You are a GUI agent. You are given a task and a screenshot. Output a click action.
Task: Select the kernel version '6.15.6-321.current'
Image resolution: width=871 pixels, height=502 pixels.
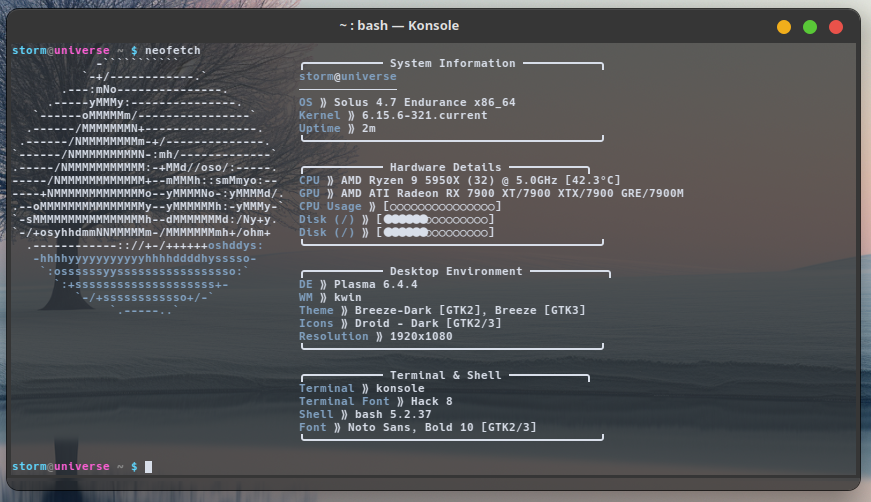[424, 115]
